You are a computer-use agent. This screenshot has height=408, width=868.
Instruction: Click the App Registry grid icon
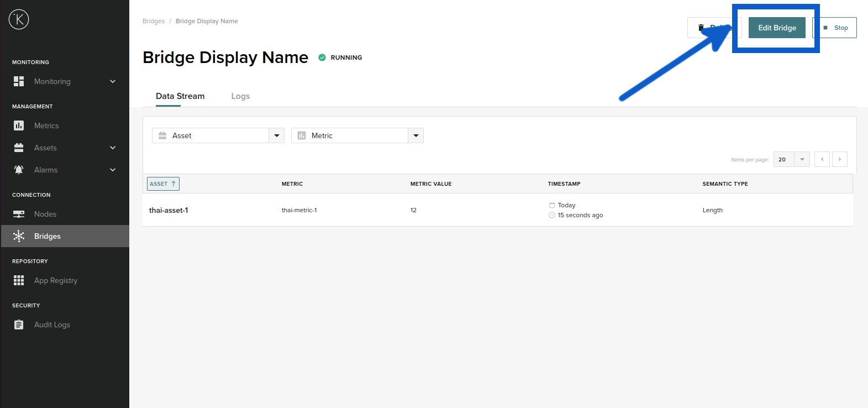click(19, 280)
